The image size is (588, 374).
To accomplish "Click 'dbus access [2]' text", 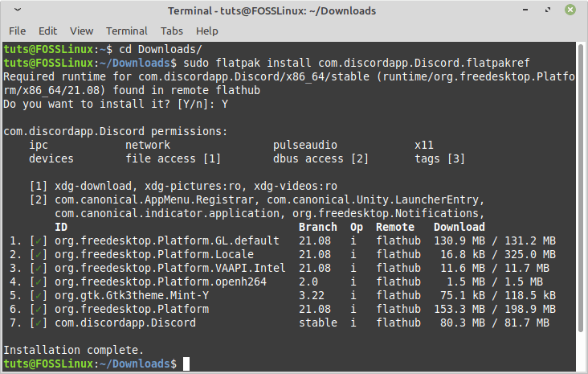I will point(321,158).
